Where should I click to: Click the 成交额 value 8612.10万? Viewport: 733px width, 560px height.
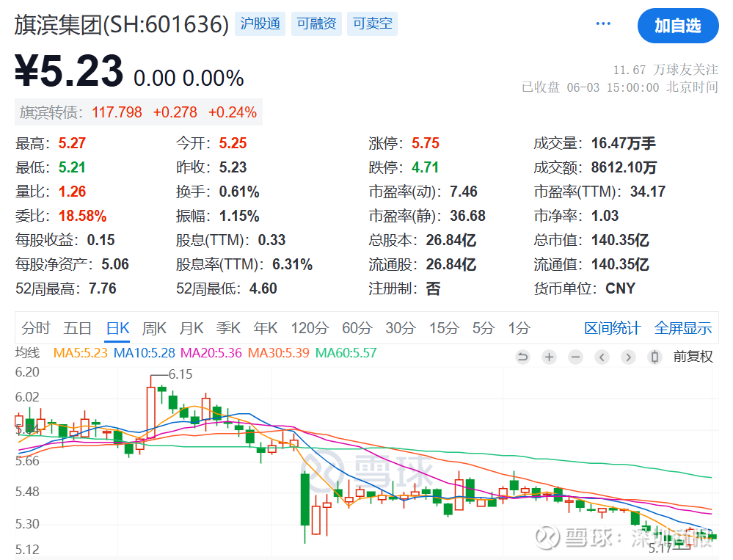[624, 167]
